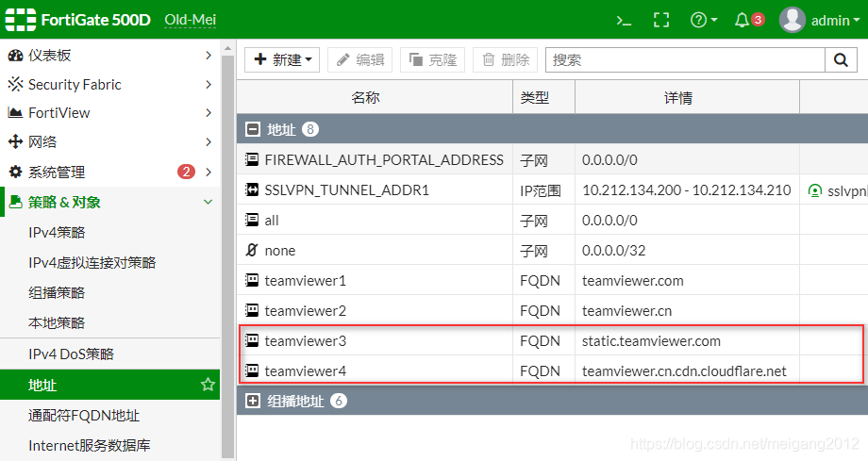Click 10.212.134.200 - 10.212.134.210 range cell
The width and height of the screenshot is (868, 461).
click(687, 190)
